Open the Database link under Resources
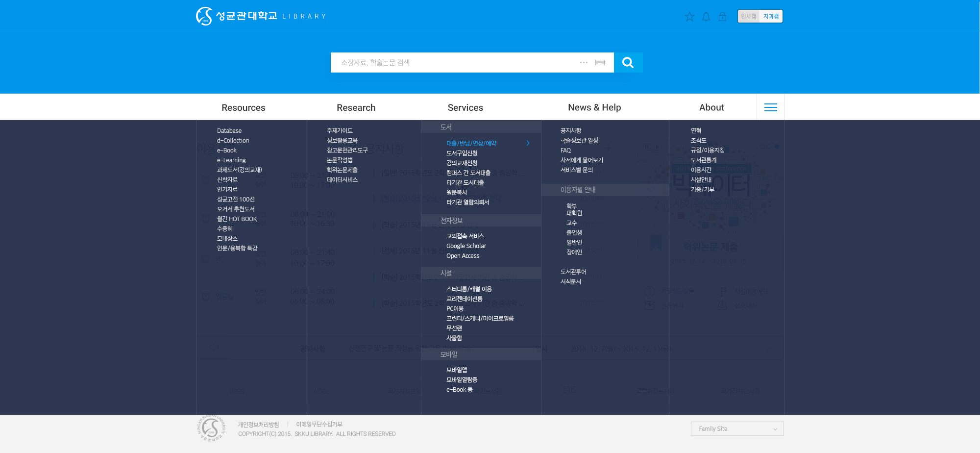The height and width of the screenshot is (453, 980). click(x=229, y=131)
